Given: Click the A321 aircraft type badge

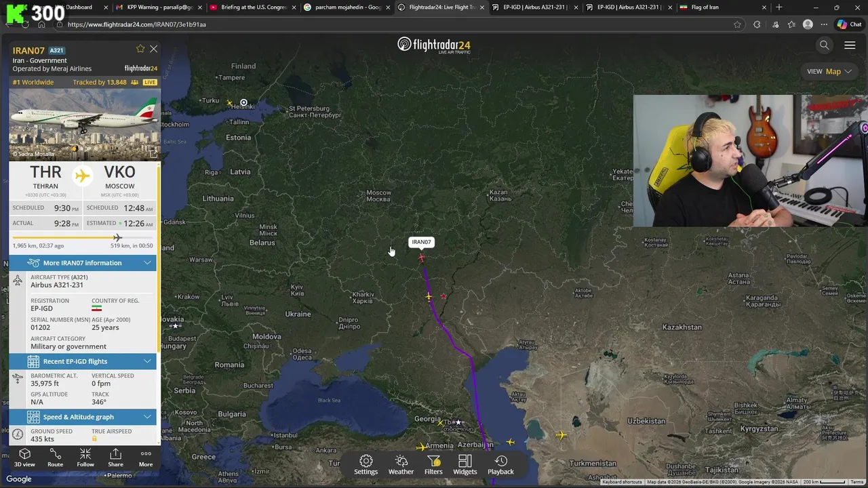Looking at the screenshot, I should pos(56,50).
